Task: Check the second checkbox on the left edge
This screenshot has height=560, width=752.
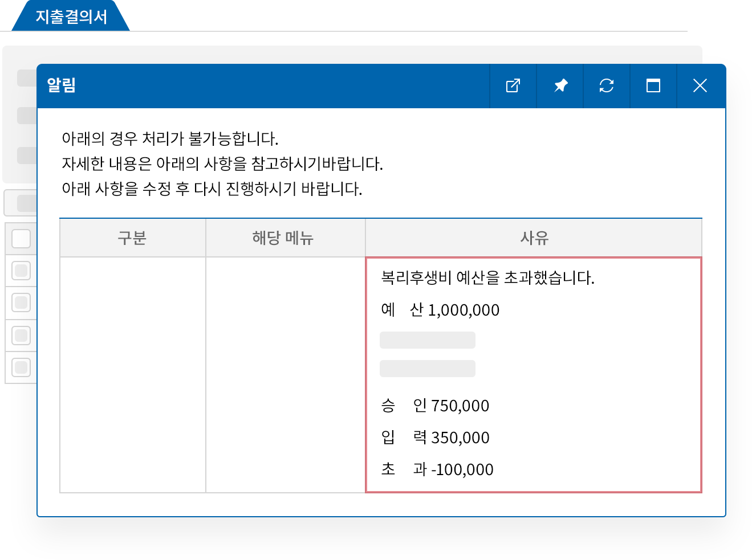Action: (x=22, y=271)
